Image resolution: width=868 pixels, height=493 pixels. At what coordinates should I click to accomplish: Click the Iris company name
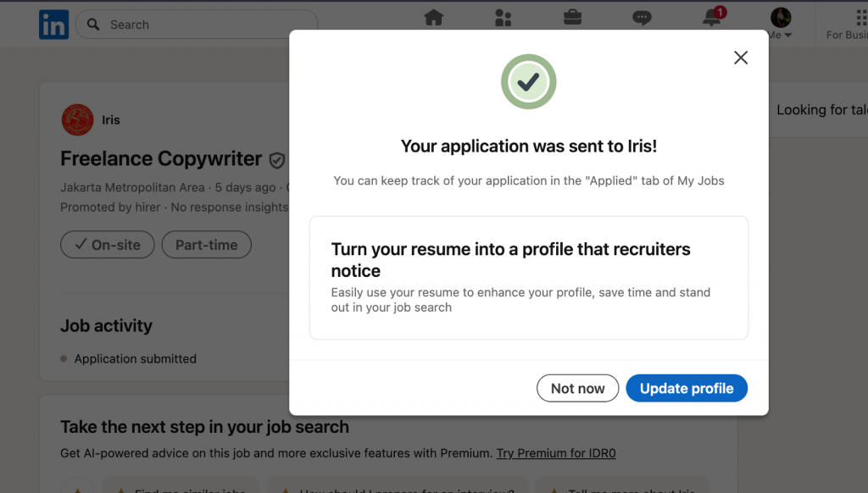(x=111, y=120)
